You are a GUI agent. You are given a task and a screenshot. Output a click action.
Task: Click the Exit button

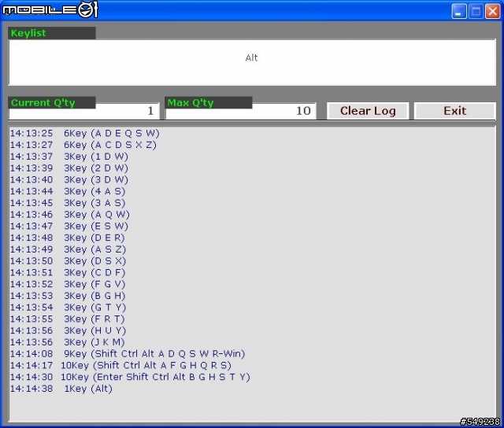[x=455, y=111]
